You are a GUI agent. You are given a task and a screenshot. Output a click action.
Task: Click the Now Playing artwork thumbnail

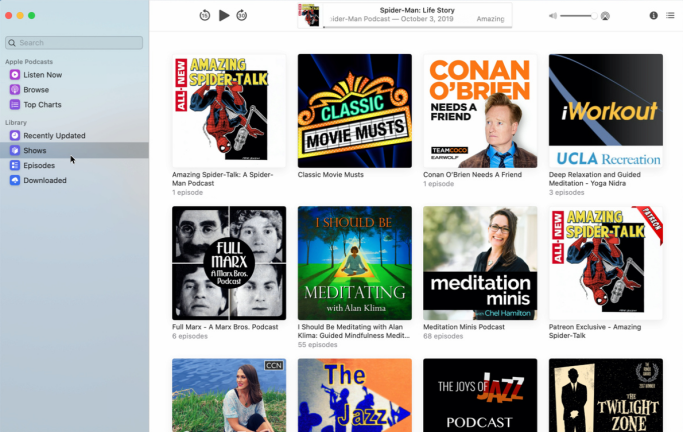point(309,15)
